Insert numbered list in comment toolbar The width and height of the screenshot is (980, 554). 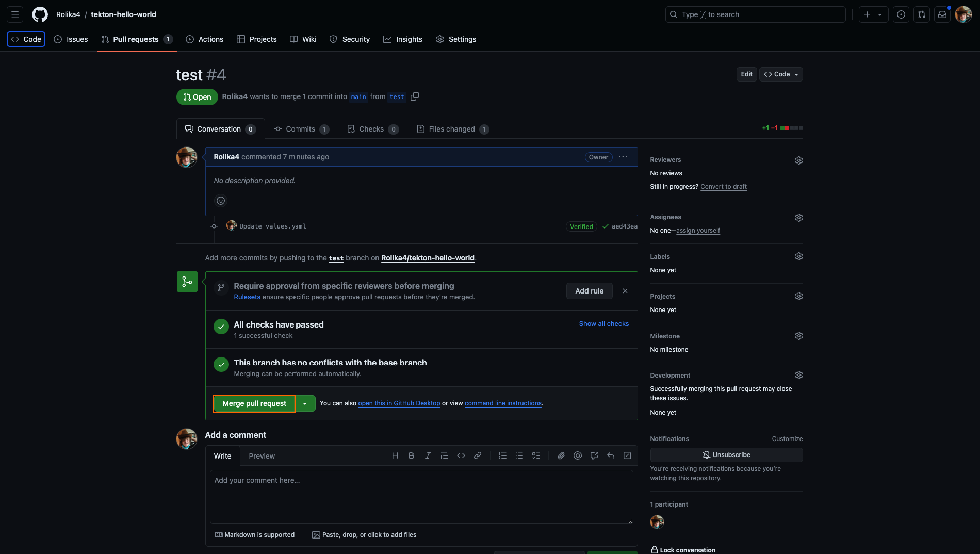coord(503,455)
